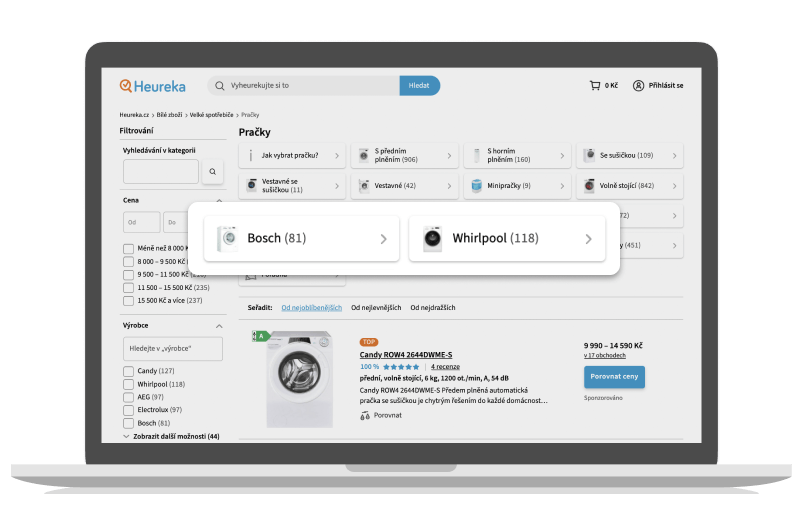Tick the Méně než 8 000 Kč checkbox
This screenshot has height=521, width=800.
128,249
